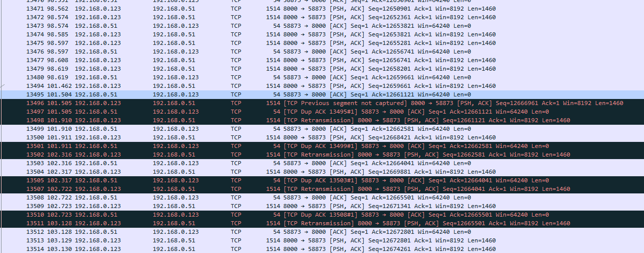This screenshot has height=253, width=644.
Task: Pick packet 13474 with Seq=12653821
Action: pos(324,34)
